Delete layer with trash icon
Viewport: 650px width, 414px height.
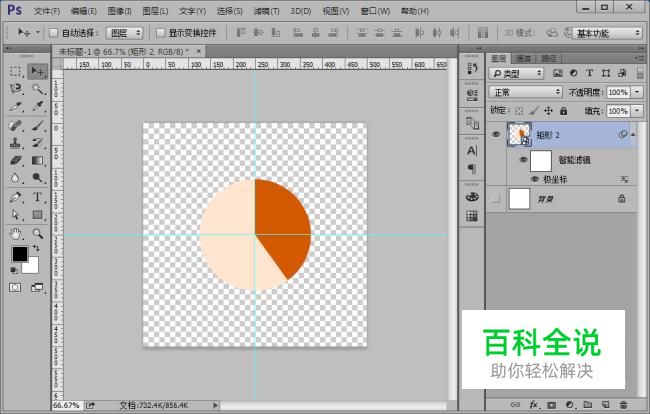(x=623, y=404)
